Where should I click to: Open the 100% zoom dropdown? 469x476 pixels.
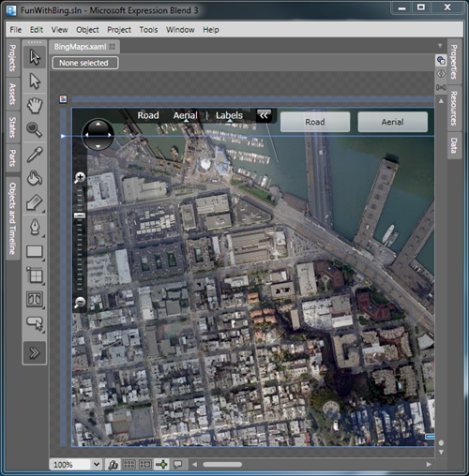pyautogui.click(x=97, y=465)
